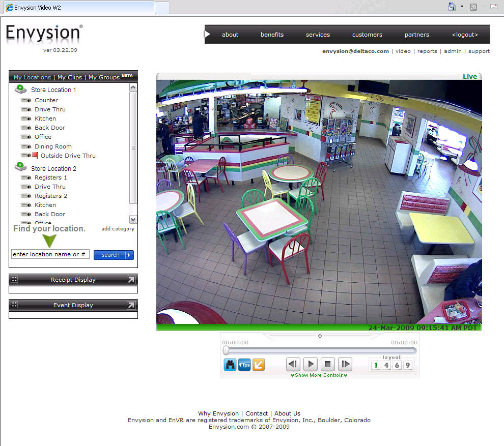Click the RSS feeds icon
Image resolution: width=504 pixels, height=446 pixels.
(473, 7)
